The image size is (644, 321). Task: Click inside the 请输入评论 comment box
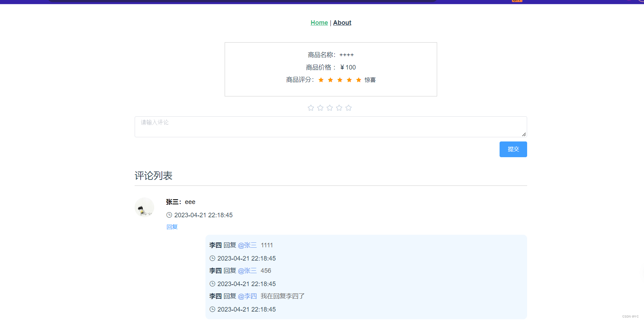click(331, 126)
